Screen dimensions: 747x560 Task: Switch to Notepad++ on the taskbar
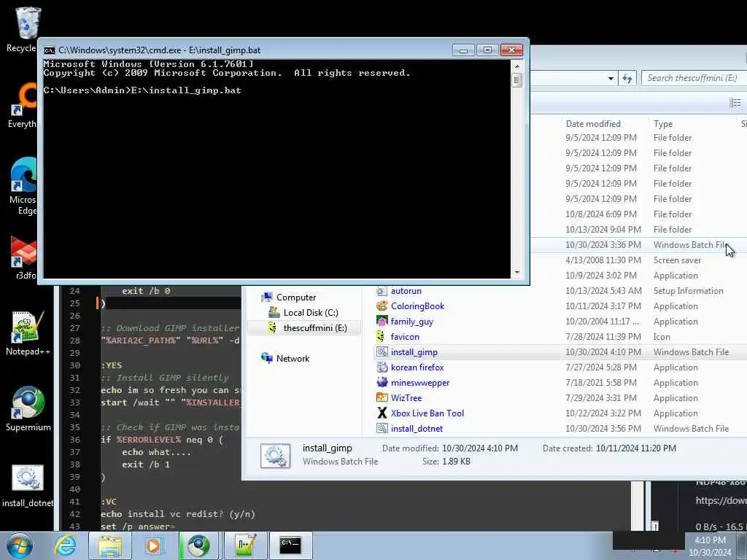[x=245, y=545]
